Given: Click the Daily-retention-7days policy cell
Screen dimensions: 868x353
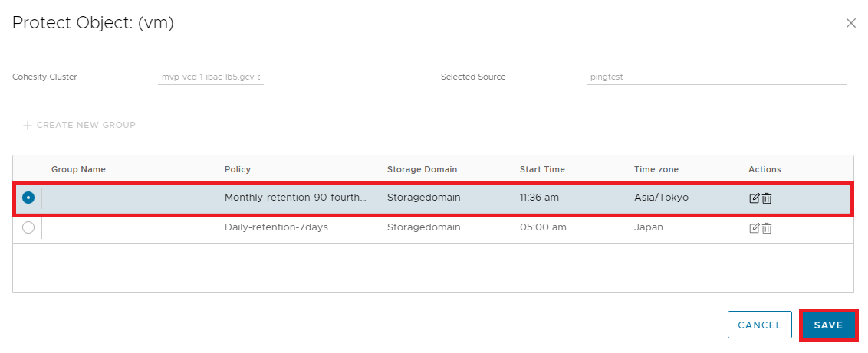Looking at the screenshot, I should (x=276, y=227).
